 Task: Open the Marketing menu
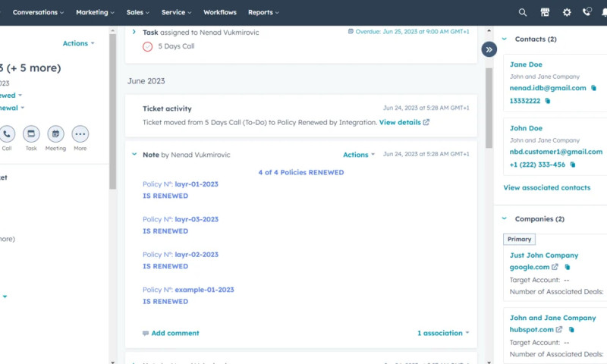pyautogui.click(x=96, y=12)
